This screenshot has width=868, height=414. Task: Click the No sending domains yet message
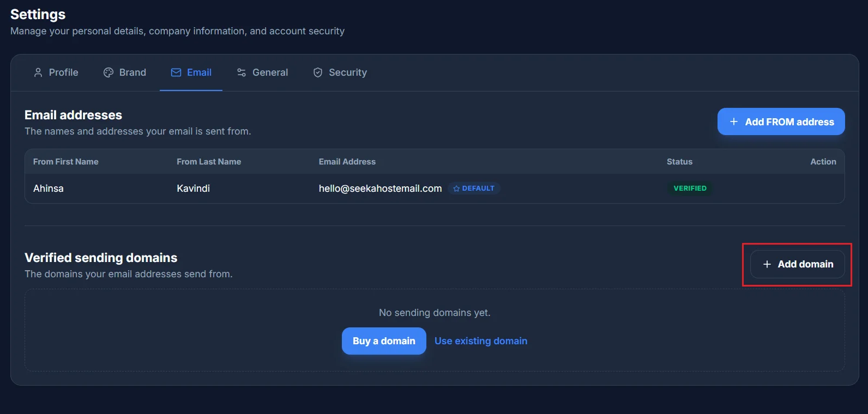pos(435,313)
